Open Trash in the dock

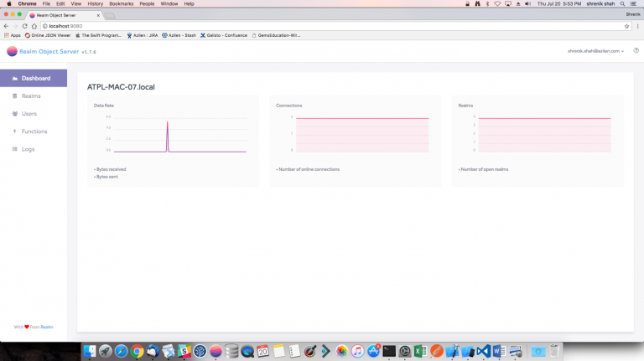554,351
